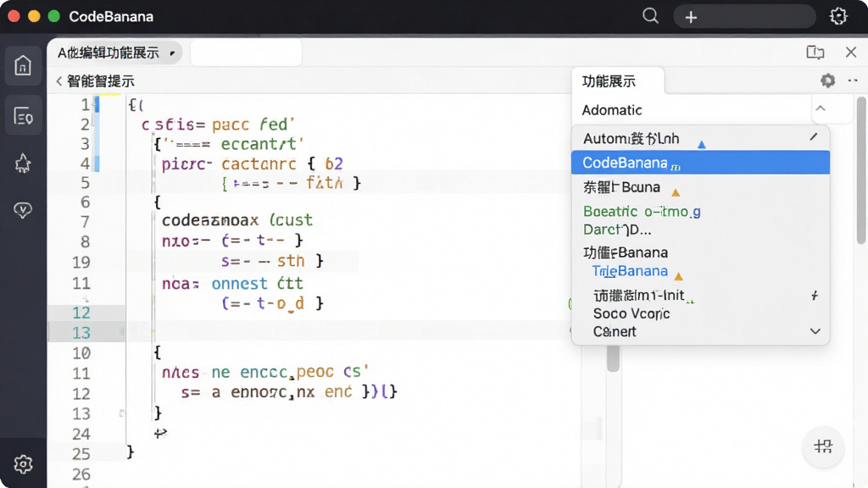Viewport: 868px width, 488px height.
Task: Click line number 1 in the gutter
Action: click(x=85, y=104)
